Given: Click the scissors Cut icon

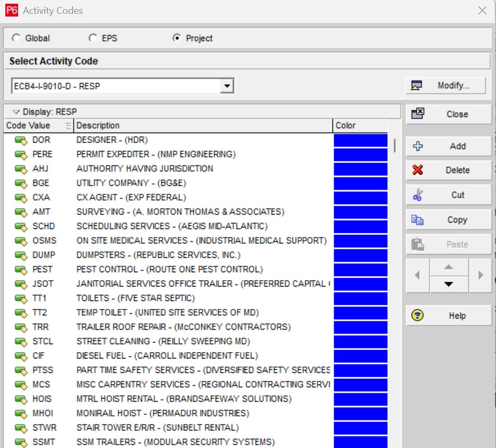Looking at the screenshot, I should tap(418, 195).
